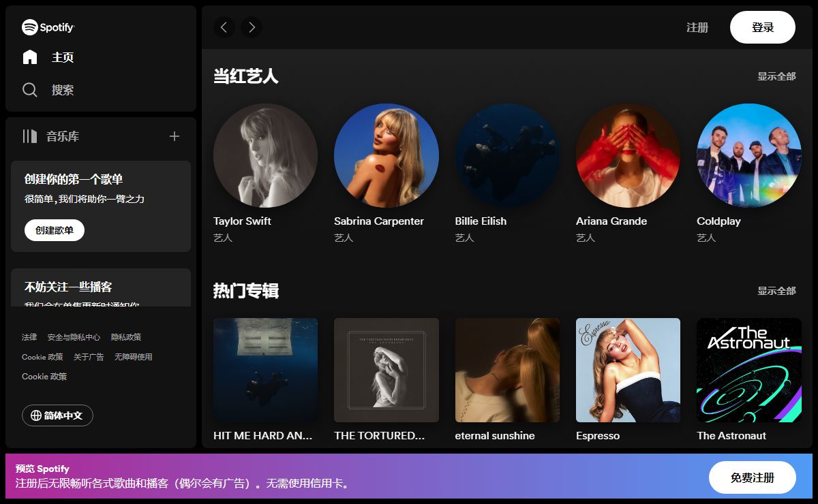Open Coldplay artist photo
This screenshot has height=504, width=818.
click(749, 155)
